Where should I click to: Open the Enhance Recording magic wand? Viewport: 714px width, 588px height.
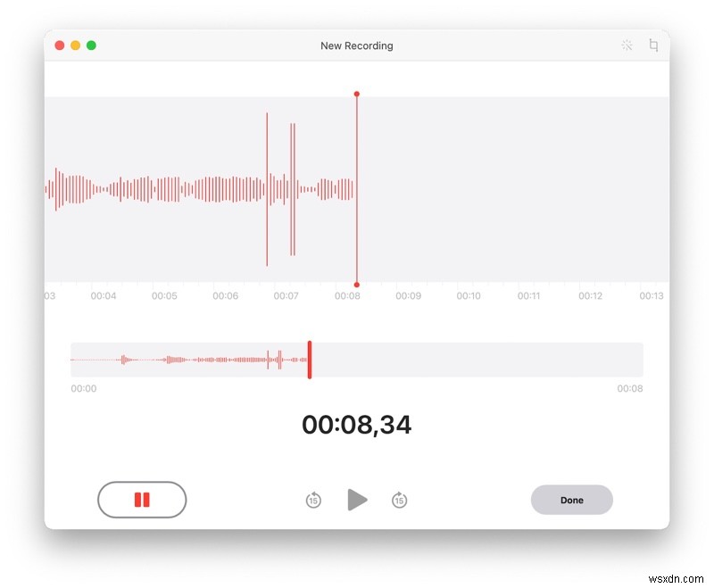(x=627, y=45)
